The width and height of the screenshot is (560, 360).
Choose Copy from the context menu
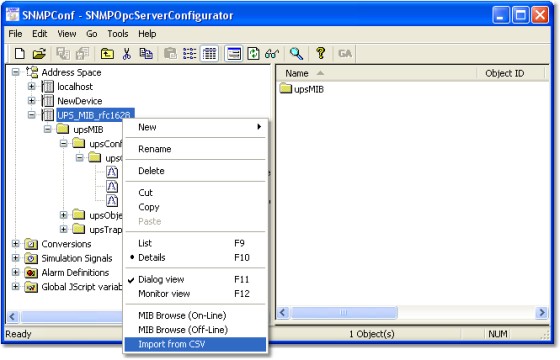[x=195, y=207]
